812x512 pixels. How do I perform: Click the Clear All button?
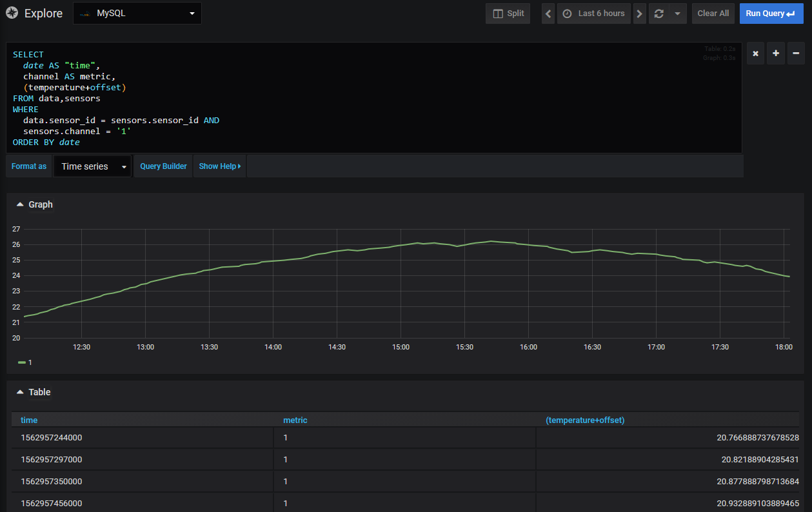pos(713,14)
